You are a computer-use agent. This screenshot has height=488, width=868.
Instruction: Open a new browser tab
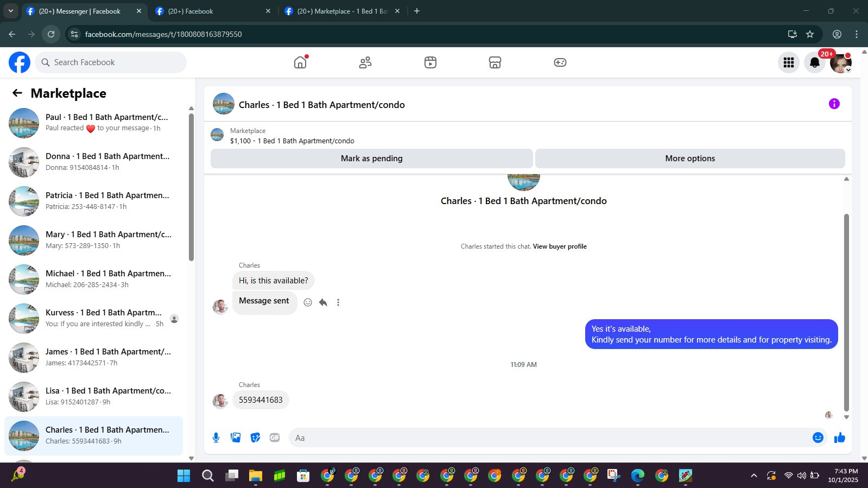pos(417,11)
